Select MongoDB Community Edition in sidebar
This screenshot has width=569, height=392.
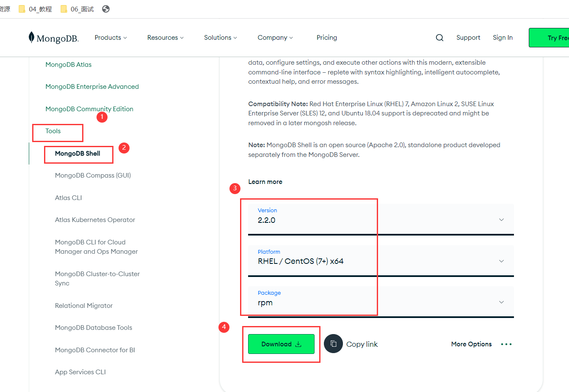point(89,109)
